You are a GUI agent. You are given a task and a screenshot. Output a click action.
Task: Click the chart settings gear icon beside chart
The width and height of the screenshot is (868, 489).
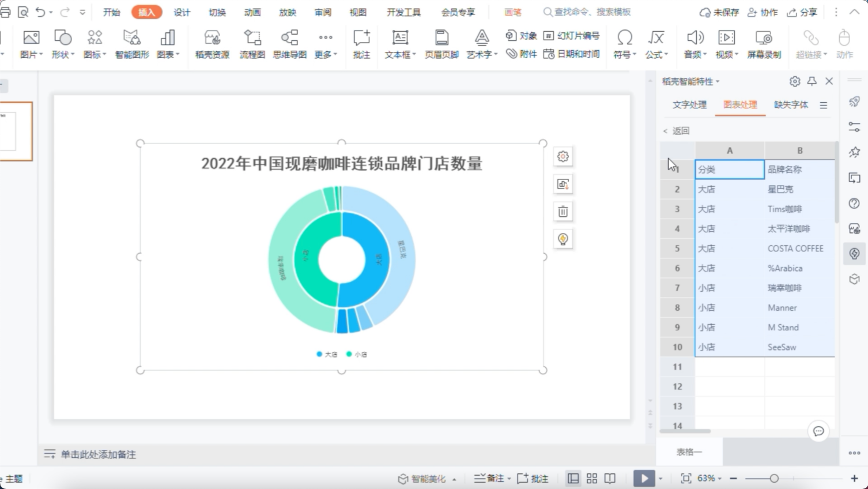coord(563,156)
